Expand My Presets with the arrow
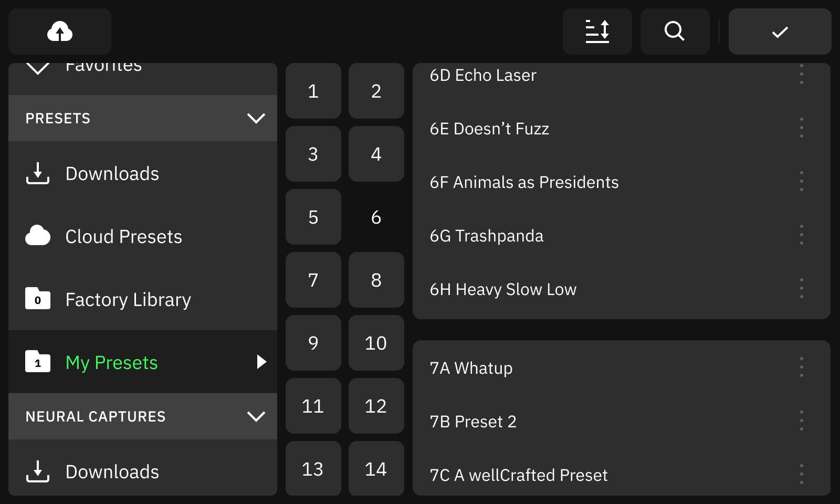Viewport: 840px width, 504px height. pyautogui.click(x=261, y=362)
